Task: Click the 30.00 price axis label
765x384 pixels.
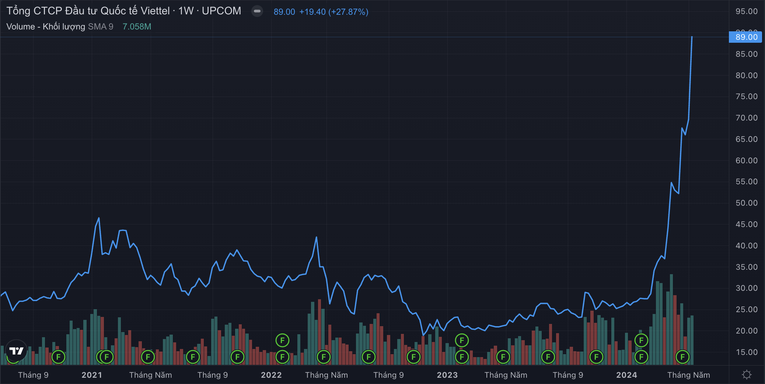Action: (x=746, y=288)
